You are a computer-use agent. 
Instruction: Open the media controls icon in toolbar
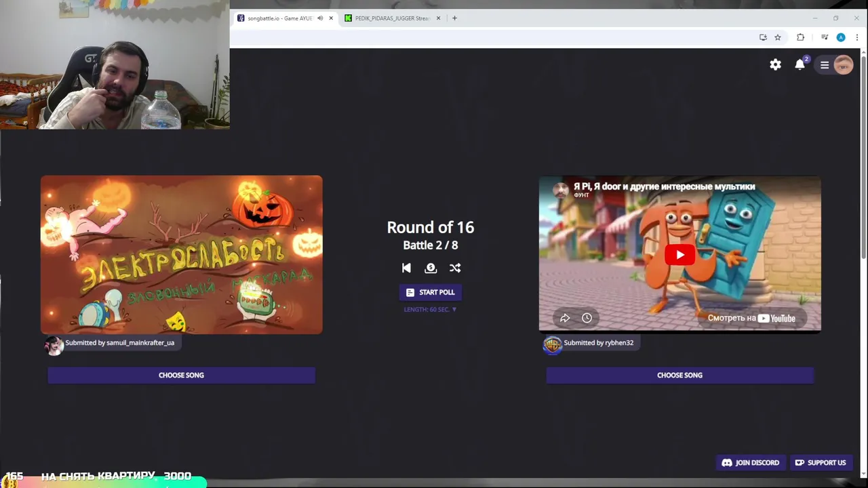coord(825,37)
